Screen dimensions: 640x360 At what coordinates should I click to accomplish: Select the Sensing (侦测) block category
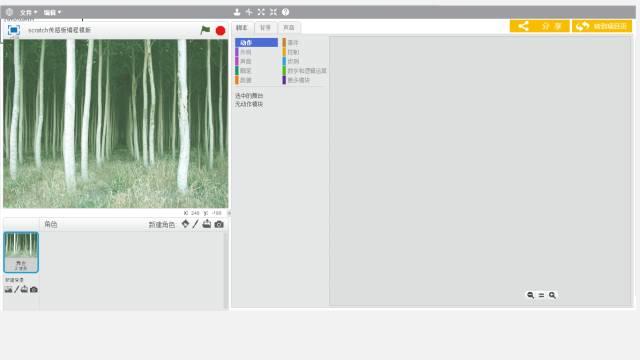(x=304, y=61)
